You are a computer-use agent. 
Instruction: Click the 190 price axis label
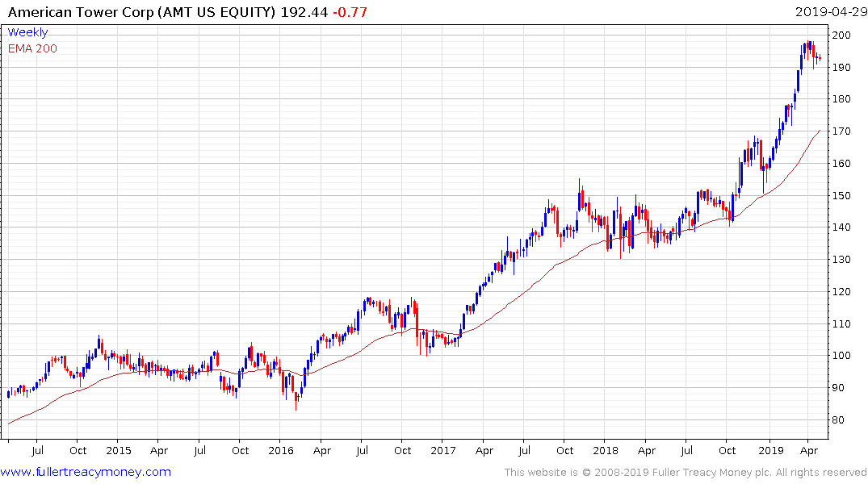click(x=841, y=68)
